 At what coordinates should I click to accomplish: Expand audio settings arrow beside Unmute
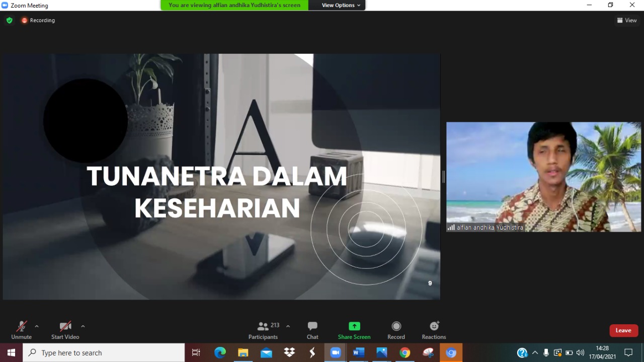[x=37, y=326]
